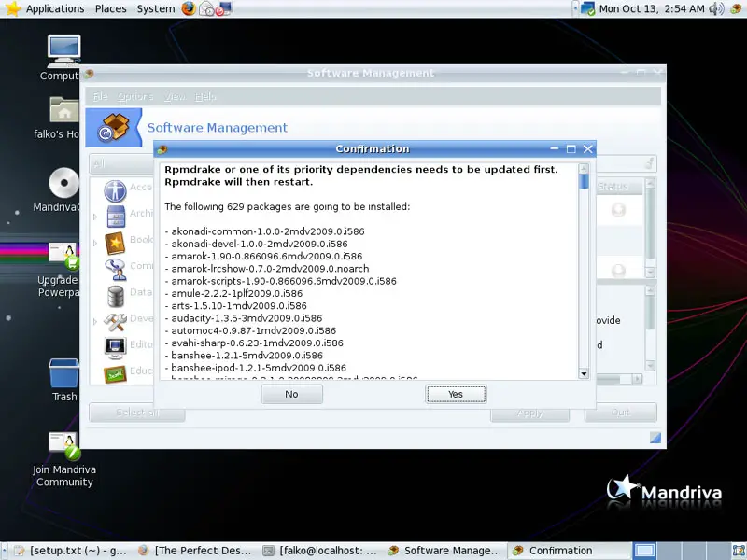This screenshot has width=747, height=560.
Task: Launch Firefox from the top panel icon
Action: click(x=189, y=8)
